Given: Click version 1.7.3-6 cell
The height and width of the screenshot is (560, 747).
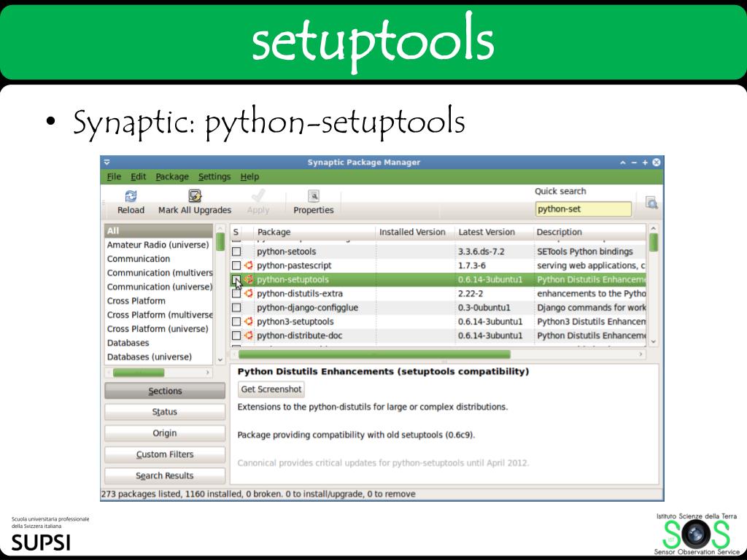Looking at the screenshot, I should tap(472, 265).
